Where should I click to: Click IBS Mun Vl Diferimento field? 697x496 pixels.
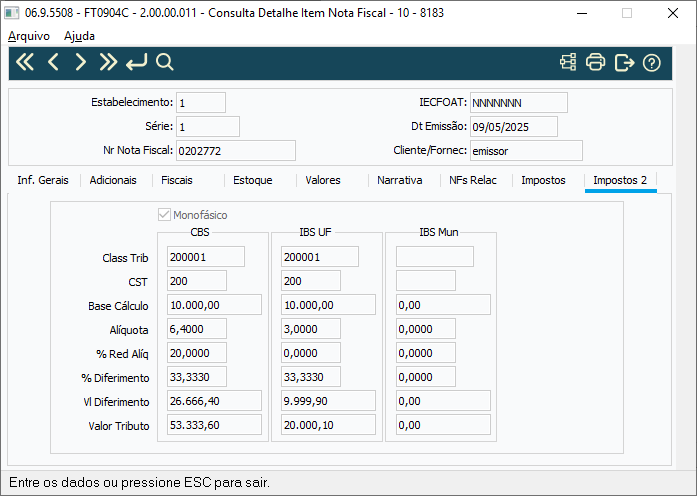443,401
